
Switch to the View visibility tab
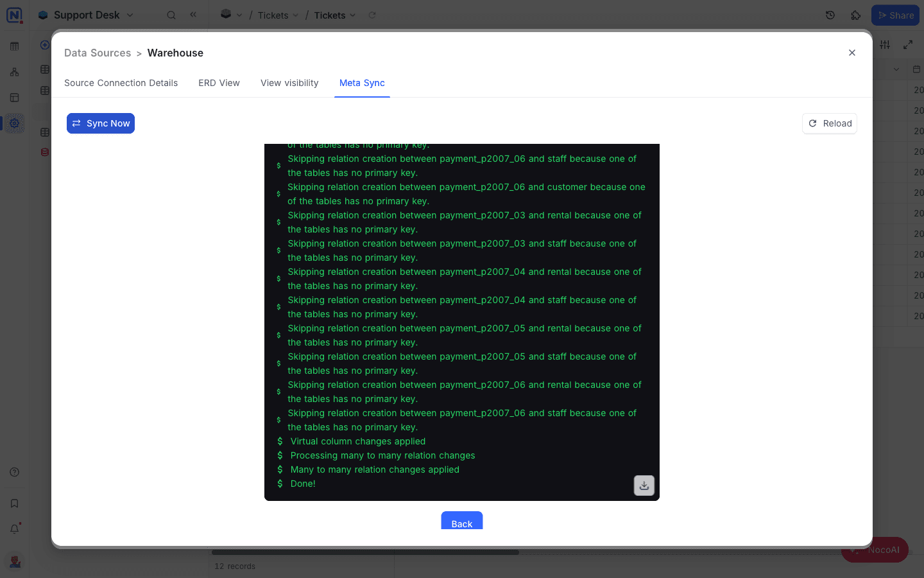(289, 83)
